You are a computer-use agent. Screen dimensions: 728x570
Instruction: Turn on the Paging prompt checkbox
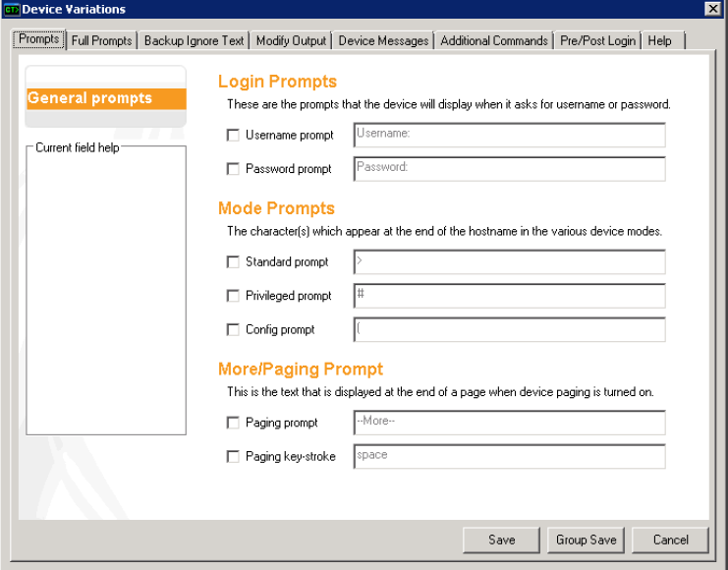tap(233, 424)
